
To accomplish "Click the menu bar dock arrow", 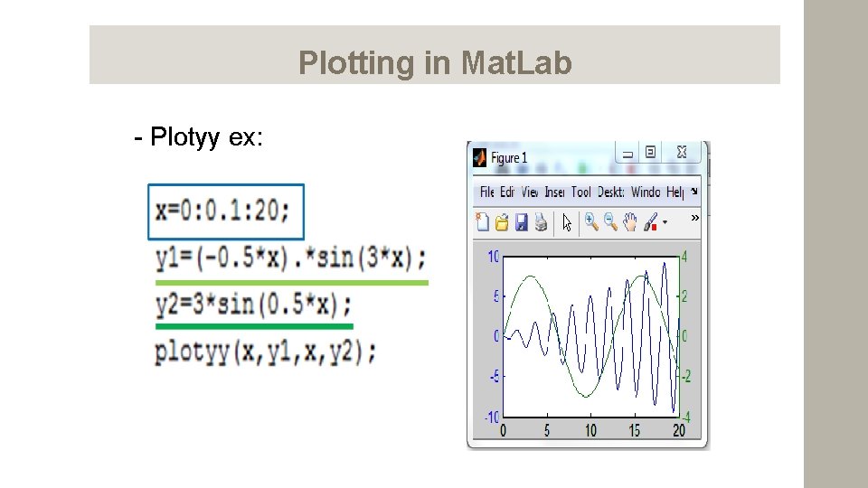I will 694,191.
